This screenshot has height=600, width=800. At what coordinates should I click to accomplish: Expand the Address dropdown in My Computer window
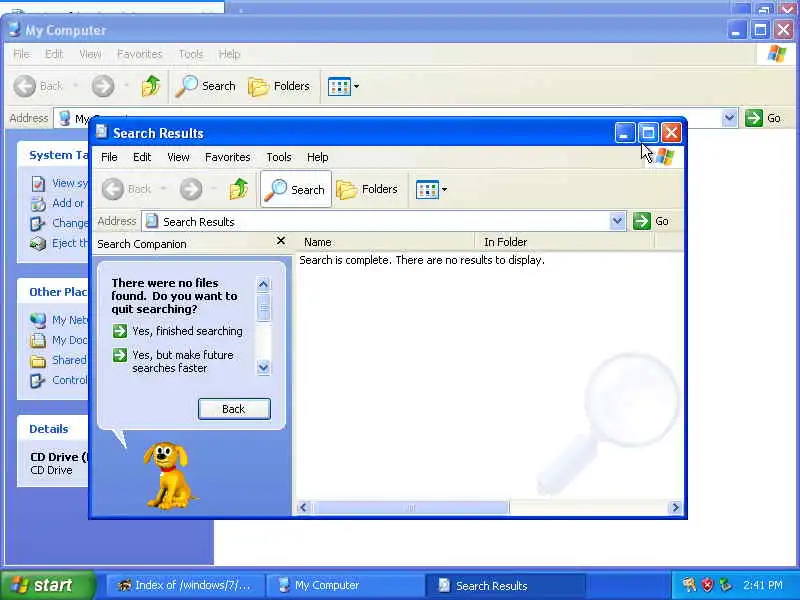[x=730, y=118]
